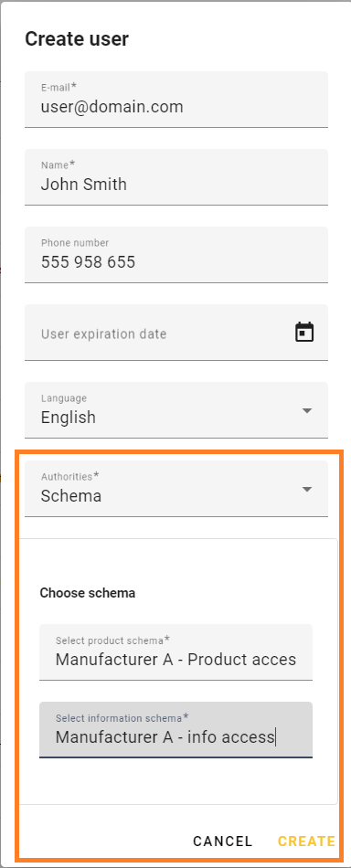This screenshot has width=351, height=868.
Task: Click the 'Authorities*' field label
Action: pos(69,476)
